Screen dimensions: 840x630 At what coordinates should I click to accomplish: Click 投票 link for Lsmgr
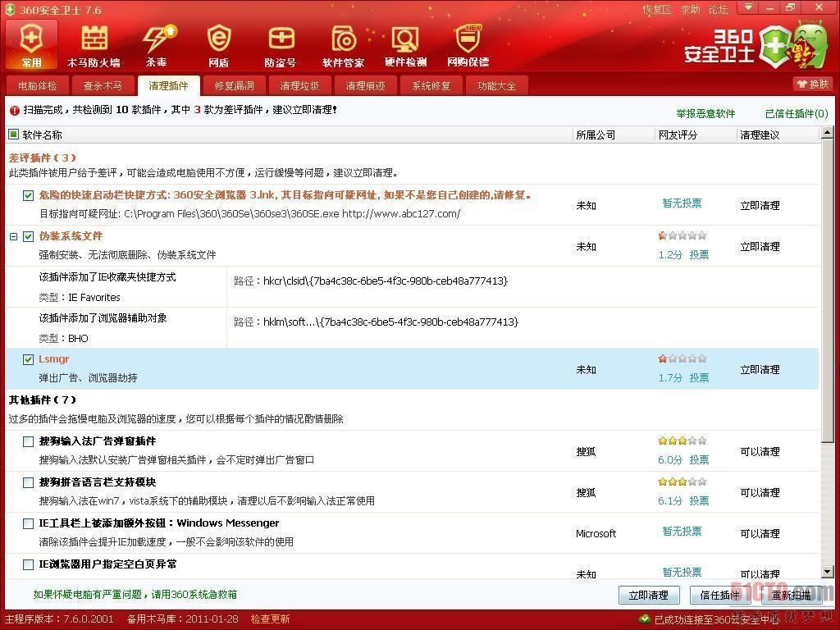click(x=699, y=378)
